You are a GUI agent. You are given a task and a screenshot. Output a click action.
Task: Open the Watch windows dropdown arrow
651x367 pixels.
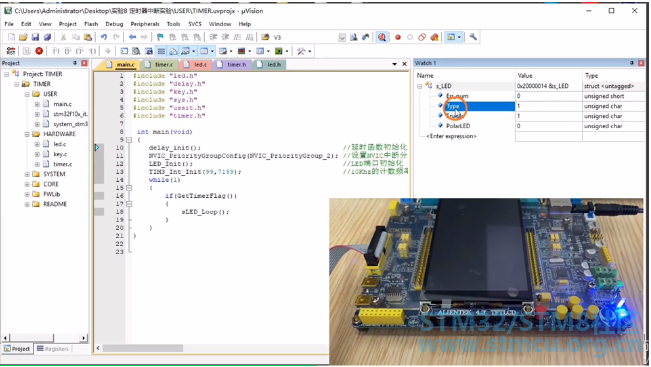pyautogui.click(x=193, y=51)
